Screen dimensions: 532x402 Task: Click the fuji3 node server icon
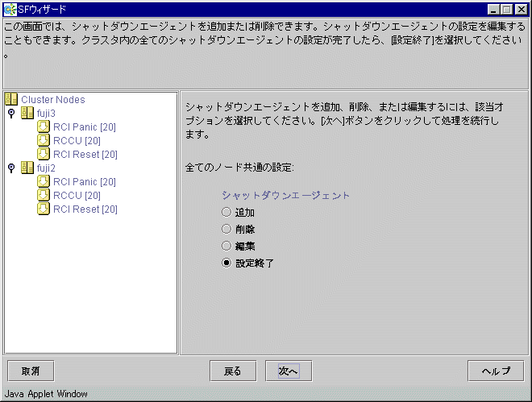27,113
